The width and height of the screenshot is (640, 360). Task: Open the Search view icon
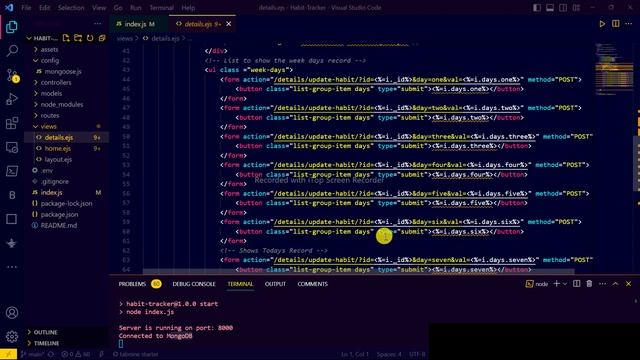click(11, 51)
